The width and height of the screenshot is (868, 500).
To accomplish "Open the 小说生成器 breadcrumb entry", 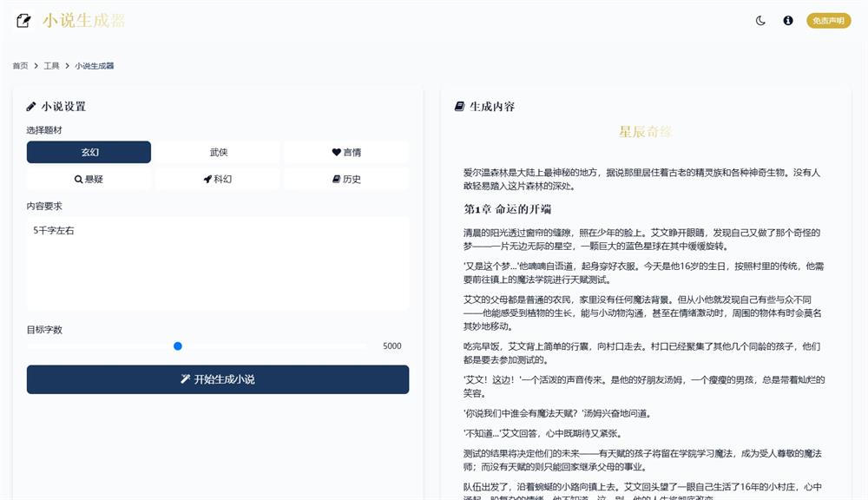I will point(95,65).
